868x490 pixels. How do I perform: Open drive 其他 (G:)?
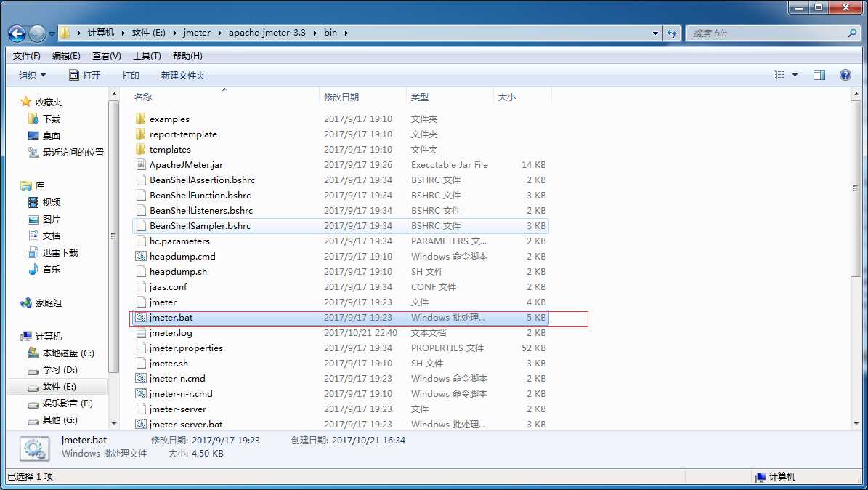[x=60, y=419]
